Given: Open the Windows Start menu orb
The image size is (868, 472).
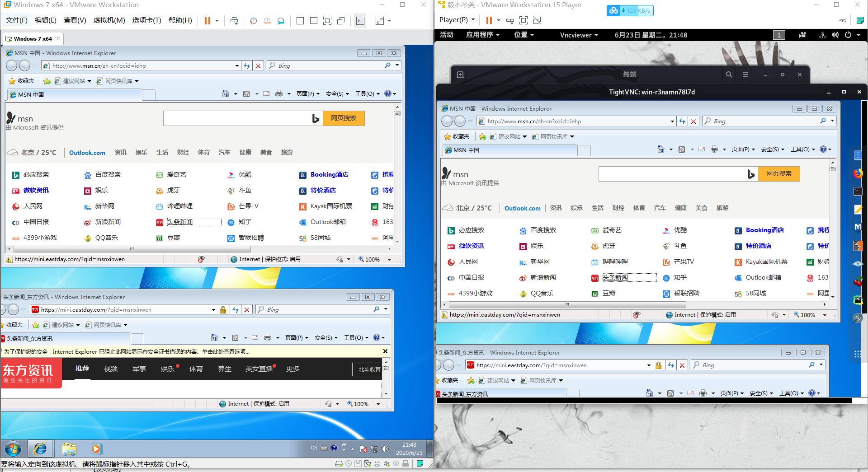Looking at the screenshot, I should click(13, 449).
